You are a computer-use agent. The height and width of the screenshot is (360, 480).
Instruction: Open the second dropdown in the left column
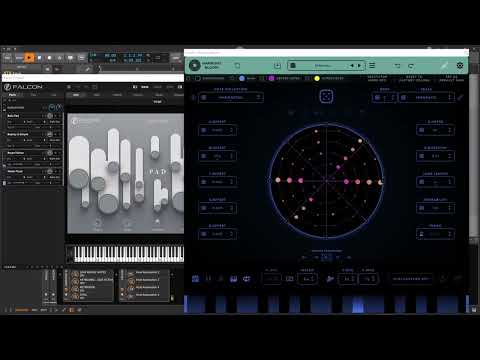pyautogui.click(x=218, y=156)
